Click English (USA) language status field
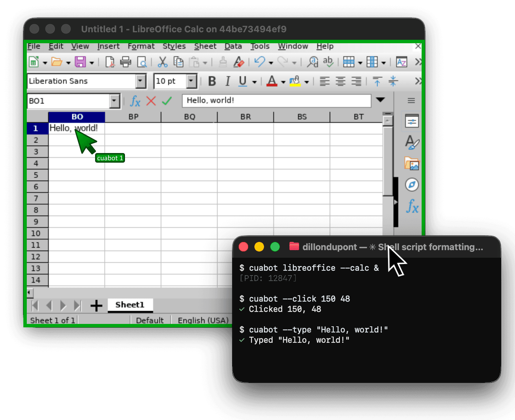515x420 pixels. coord(203,320)
